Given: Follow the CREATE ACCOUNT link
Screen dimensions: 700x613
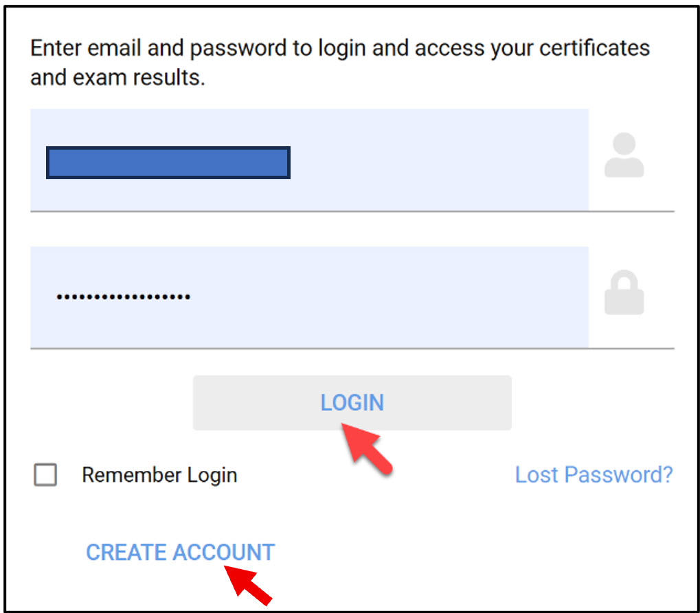Looking at the screenshot, I should [180, 553].
